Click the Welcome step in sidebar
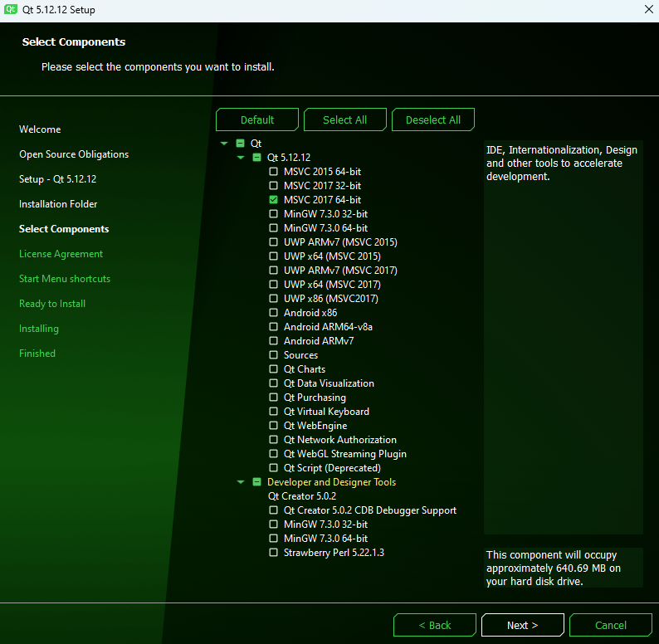Screen dimensions: 659x644 [x=40, y=129]
